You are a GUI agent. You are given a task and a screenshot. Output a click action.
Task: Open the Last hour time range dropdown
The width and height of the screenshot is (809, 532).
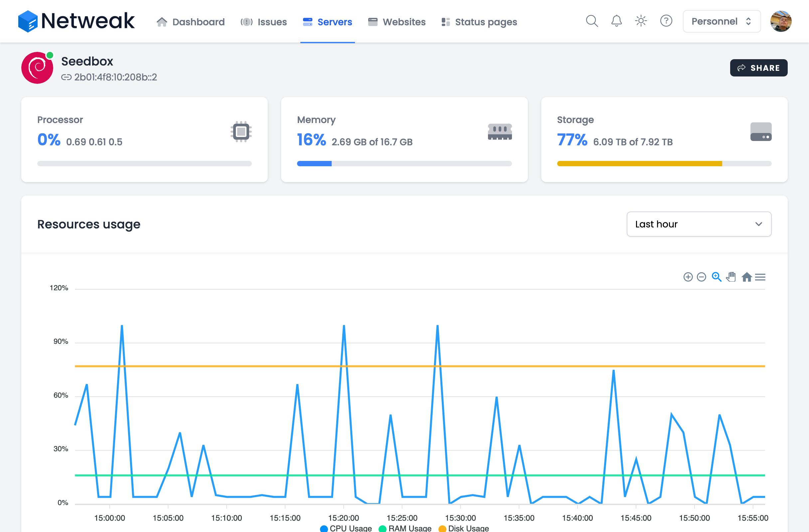click(x=699, y=224)
